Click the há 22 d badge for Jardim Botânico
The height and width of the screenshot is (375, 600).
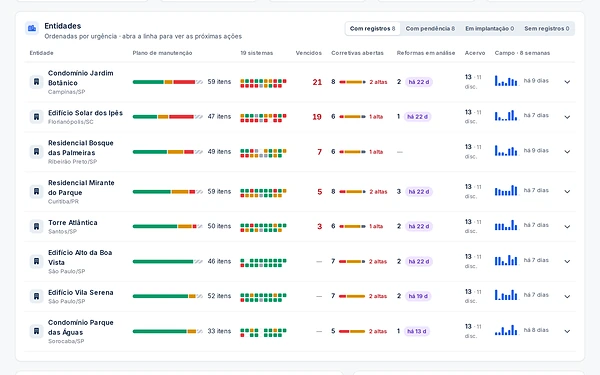[419, 82]
